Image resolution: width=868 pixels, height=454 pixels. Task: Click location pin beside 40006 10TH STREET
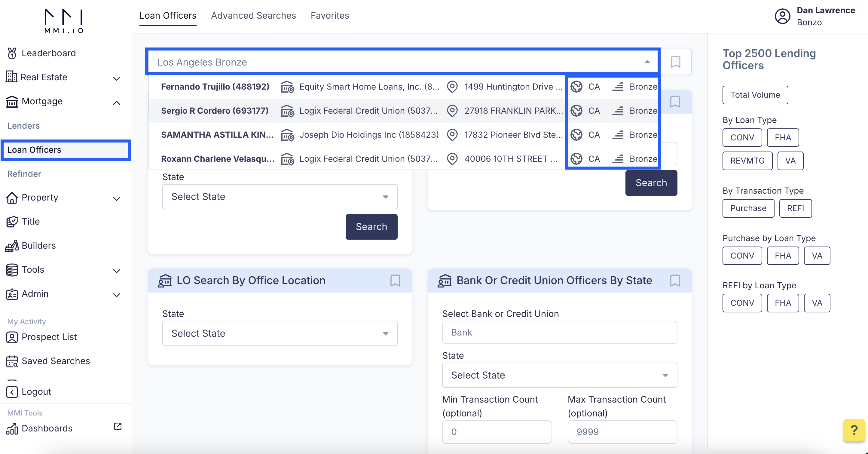(452, 159)
